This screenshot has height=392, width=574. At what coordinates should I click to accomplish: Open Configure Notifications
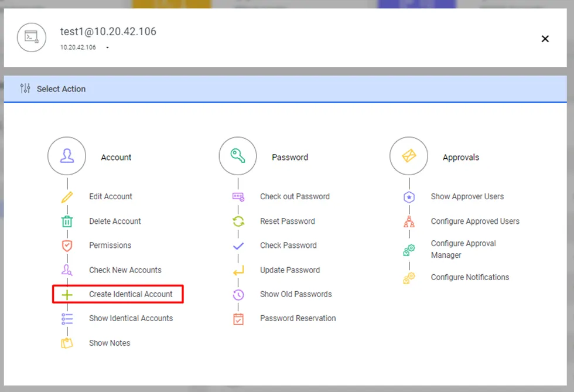470,277
